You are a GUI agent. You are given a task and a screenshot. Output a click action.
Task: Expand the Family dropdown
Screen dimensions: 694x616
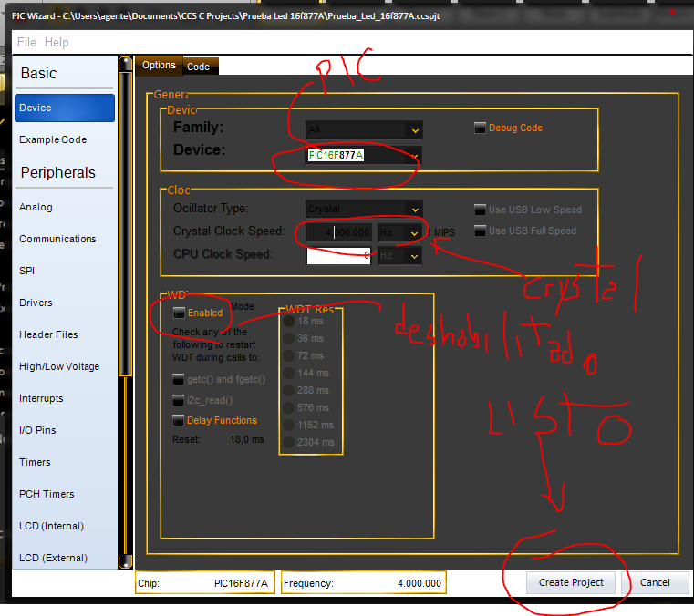click(x=415, y=130)
